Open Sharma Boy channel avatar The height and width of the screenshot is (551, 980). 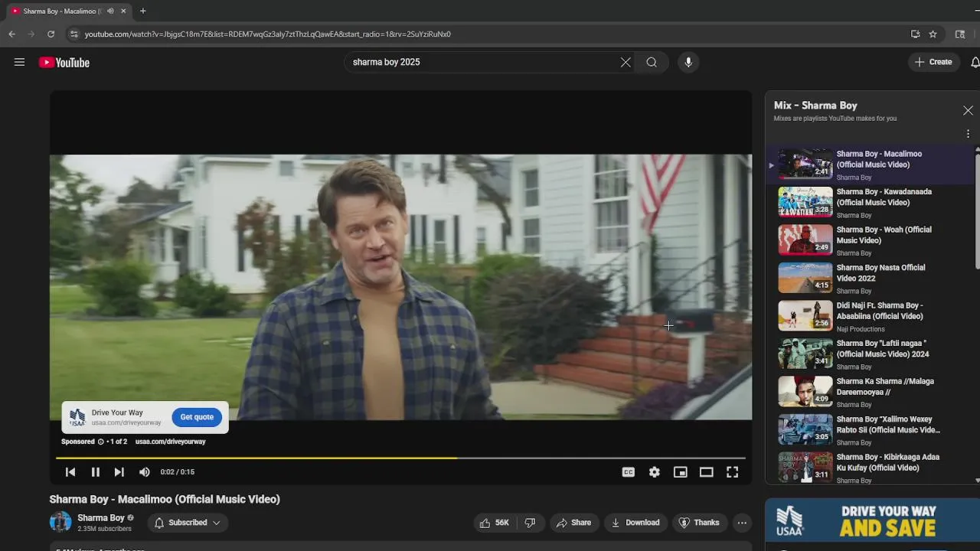pos(60,522)
